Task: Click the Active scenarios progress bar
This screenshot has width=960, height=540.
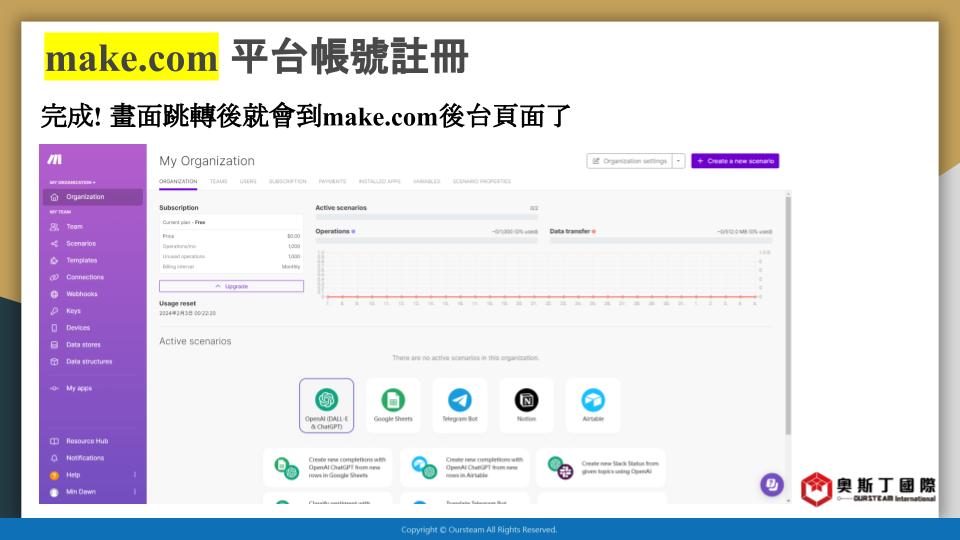Action: click(427, 217)
